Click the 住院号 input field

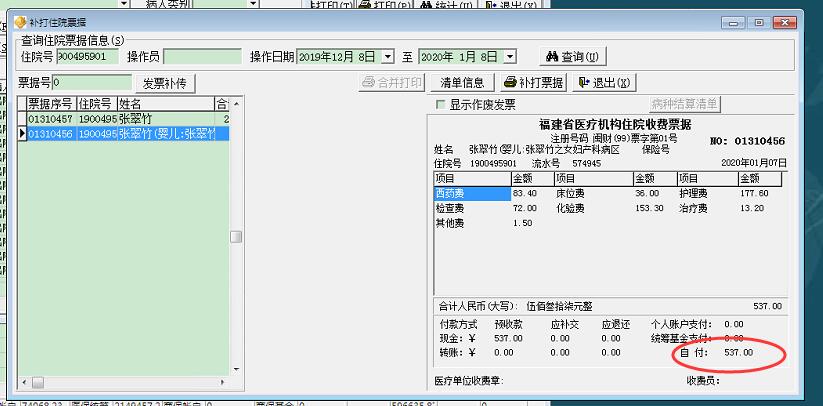(x=88, y=57)
